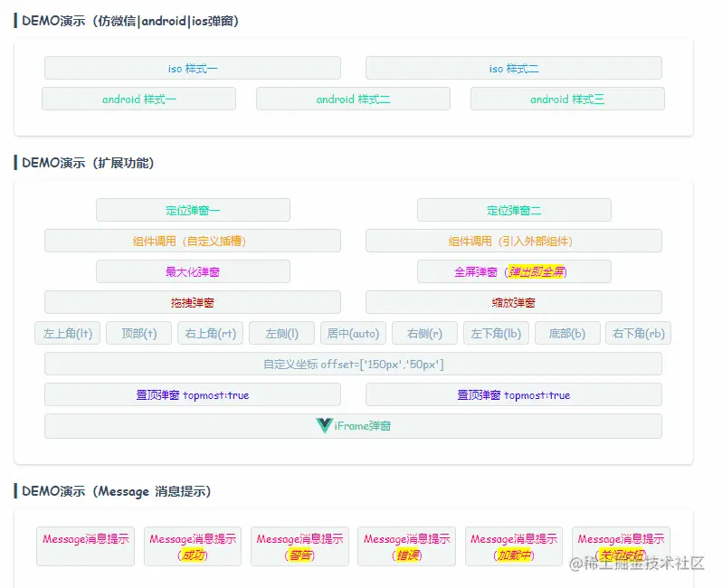Open the iFrame弹窗 text label
The image size is (722, 588).
click(x=363, y=426)
